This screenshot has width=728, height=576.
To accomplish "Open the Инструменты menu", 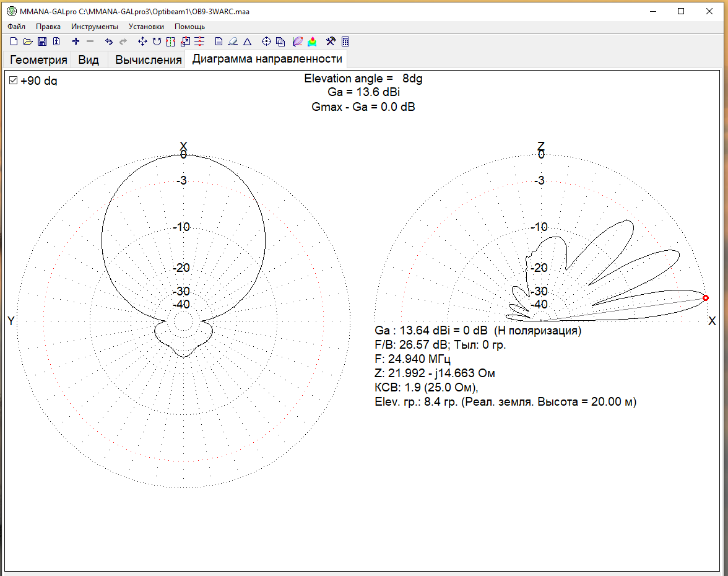I will pos(94,27).
